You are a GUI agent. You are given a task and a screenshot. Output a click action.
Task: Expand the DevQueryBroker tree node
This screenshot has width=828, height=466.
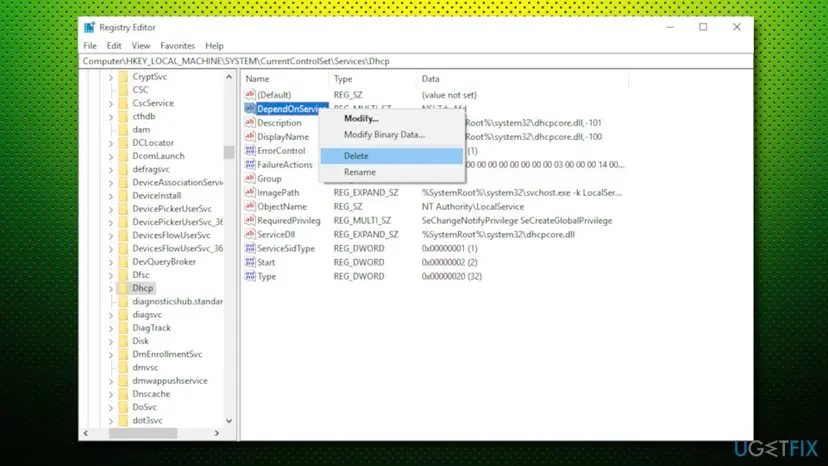point(111,262)
